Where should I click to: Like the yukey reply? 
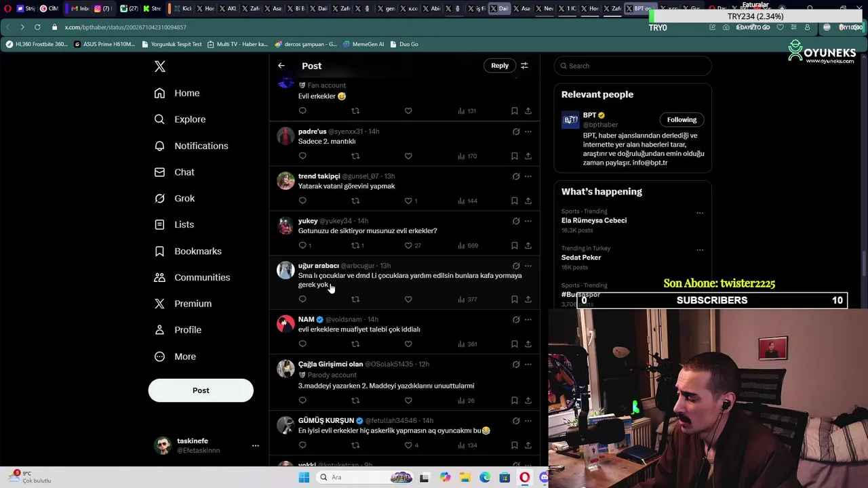tap(408, 245)
